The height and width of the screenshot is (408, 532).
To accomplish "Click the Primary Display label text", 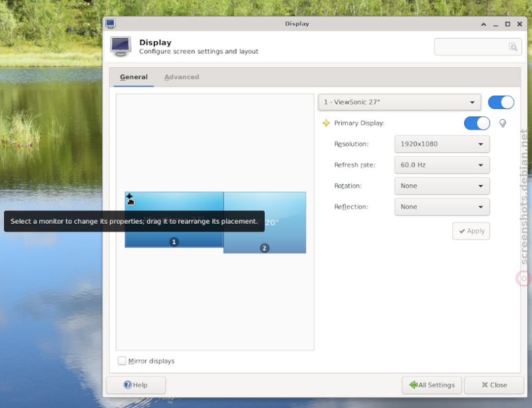I will pyautogui.click(x=359, y=123).
